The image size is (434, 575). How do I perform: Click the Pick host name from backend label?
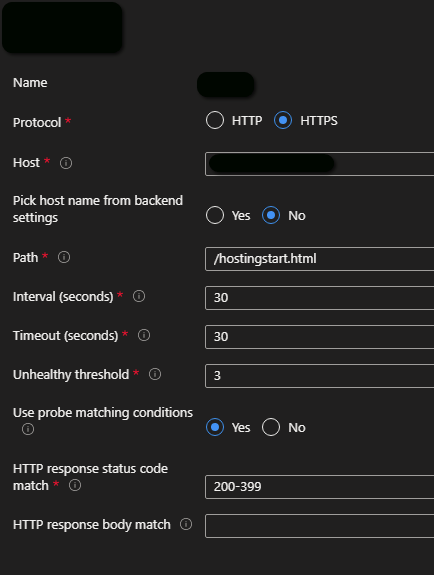[98, 209]
